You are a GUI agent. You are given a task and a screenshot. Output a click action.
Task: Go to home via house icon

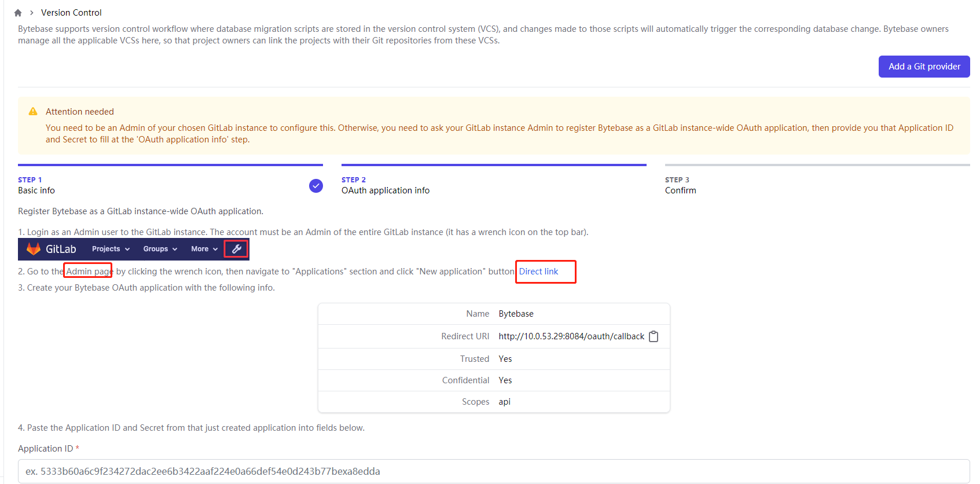[18, 13]
